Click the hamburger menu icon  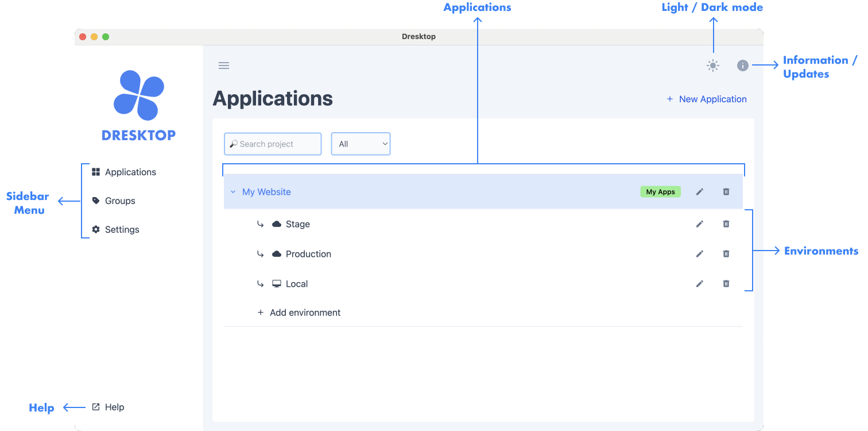223,66
